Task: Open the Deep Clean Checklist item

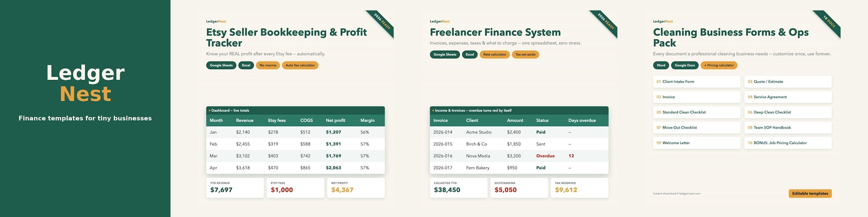Action: [x=788, y=112]
